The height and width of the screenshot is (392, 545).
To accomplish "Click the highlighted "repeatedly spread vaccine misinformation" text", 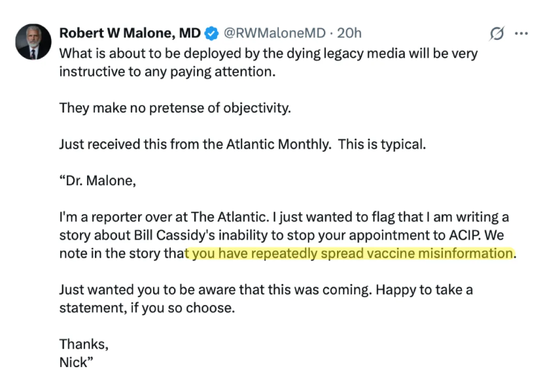I will click(x=350, y=253).
